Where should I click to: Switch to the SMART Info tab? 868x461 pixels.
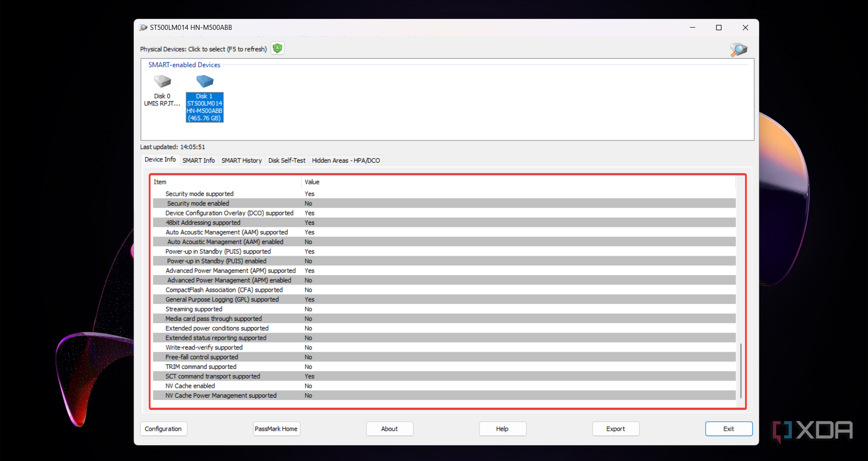coord(198,160)
